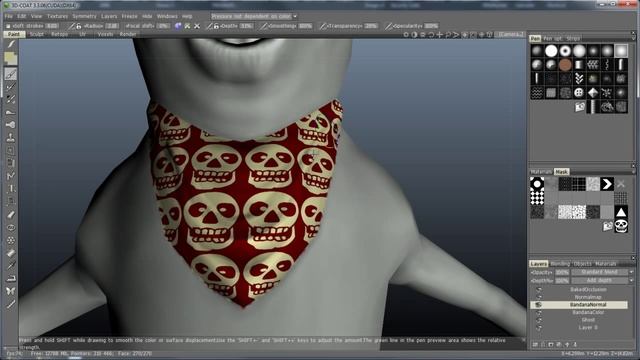
Task: Select the pencil tool at top of left toolbar
Action: pyautogui.click(x=11, y=44)
